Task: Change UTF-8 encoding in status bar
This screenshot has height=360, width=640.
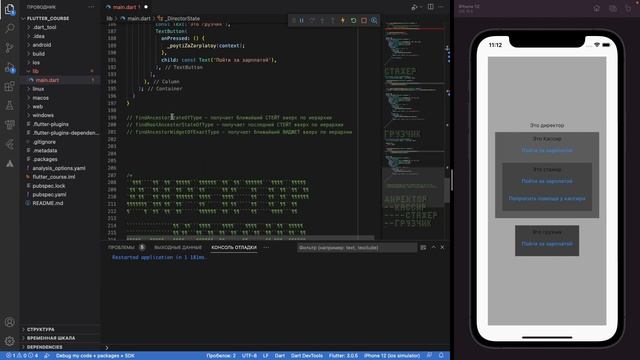Action: tap(249, 356)
